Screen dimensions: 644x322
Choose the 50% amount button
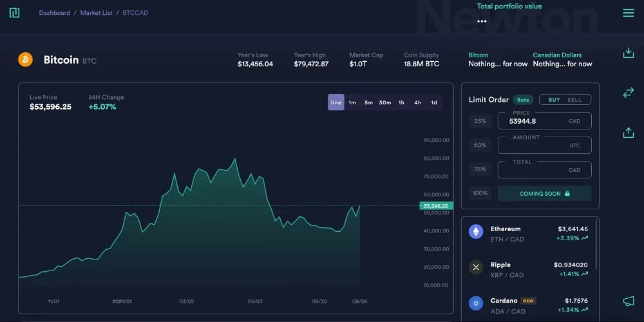[480, 145]
